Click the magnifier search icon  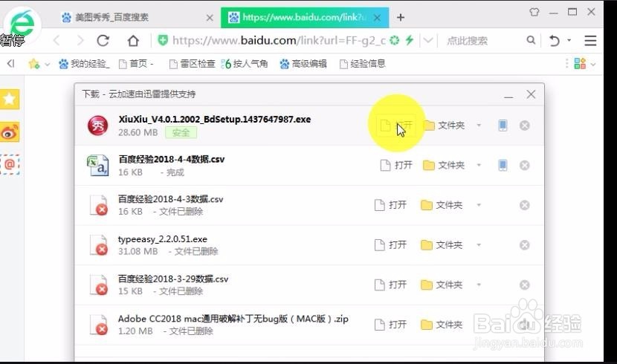[x=531, y=40]
